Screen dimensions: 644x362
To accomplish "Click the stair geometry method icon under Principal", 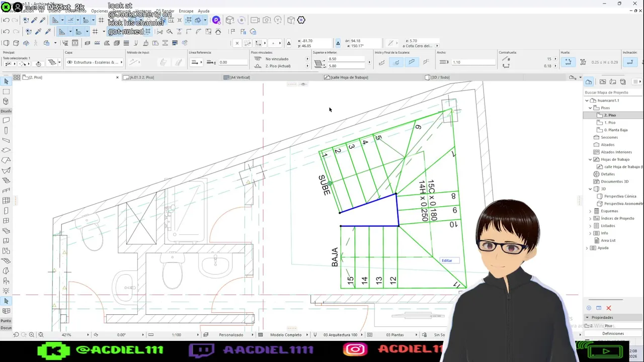I will pyautogui.click(x=52, y=62).
